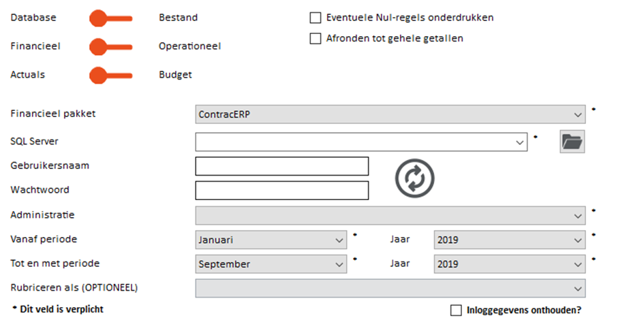The width and height of the screenshot is (644, 335).
Task: Open Vanaf periode month dropdown
Action: coord(272,240)
